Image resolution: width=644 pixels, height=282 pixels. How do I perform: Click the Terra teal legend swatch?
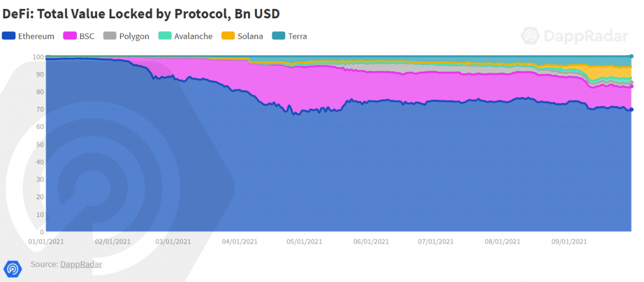[x=278, y=36]
